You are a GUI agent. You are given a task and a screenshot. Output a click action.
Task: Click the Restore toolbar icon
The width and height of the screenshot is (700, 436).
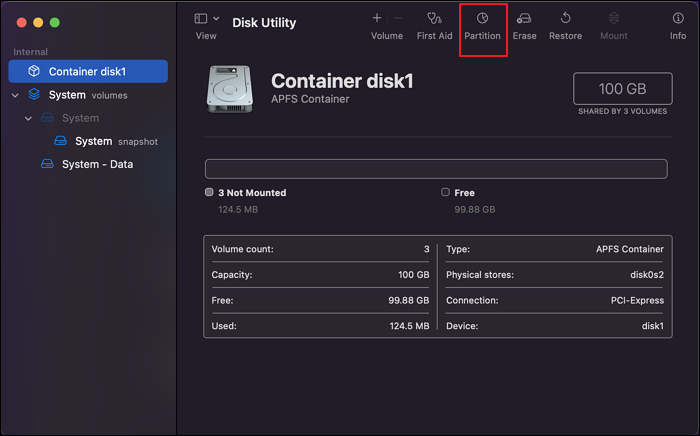point(565,19)
